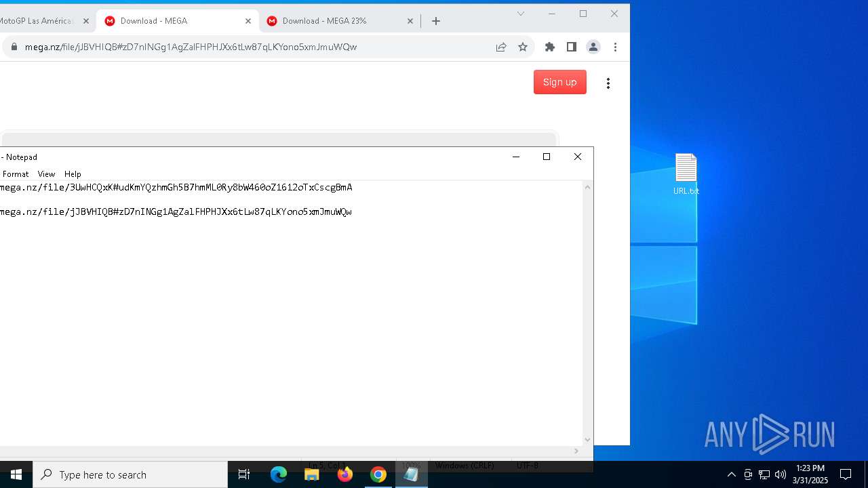
Task: Open Chrome three-dot menu
Action: point(615,47)
